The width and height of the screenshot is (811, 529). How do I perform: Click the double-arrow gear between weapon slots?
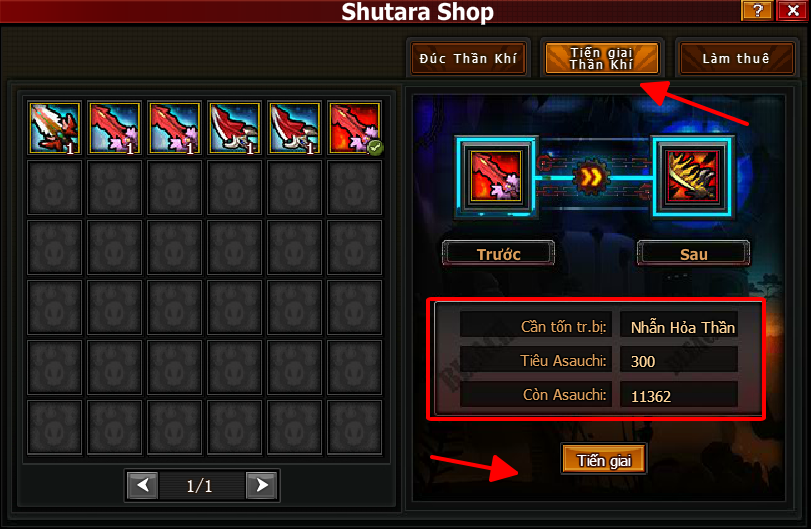pos(591,177)
